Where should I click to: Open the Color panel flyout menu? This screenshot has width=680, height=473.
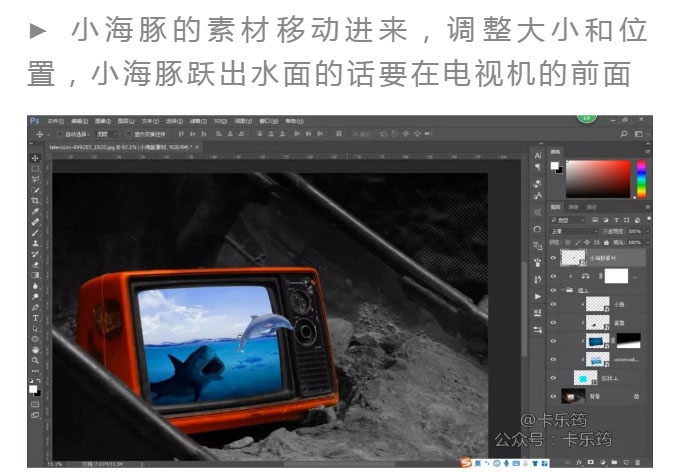pyautogui.click(x=647, y=152)
